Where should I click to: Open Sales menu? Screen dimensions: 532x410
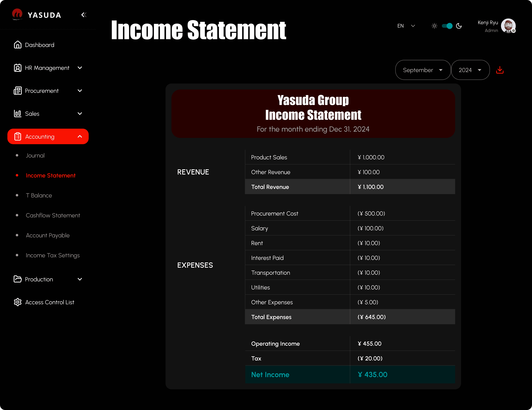pos(48,113)
